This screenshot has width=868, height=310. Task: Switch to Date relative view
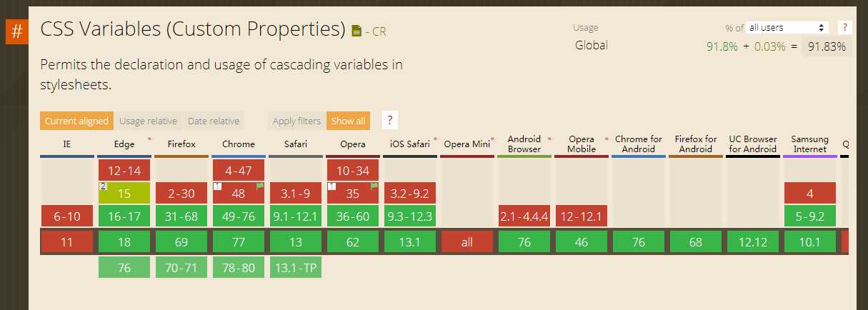click(214, 121)
